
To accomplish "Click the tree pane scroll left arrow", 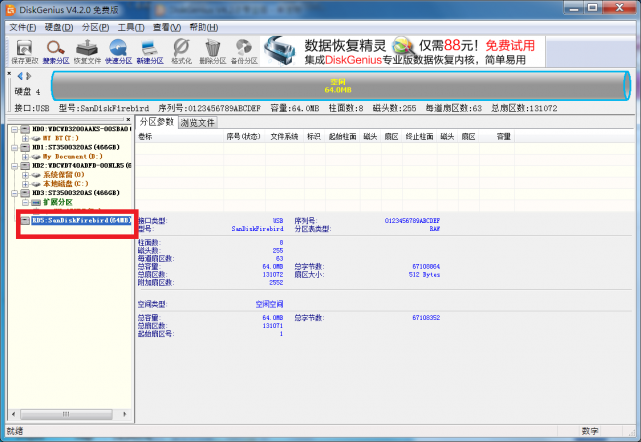I will click(x=13, y=414).
